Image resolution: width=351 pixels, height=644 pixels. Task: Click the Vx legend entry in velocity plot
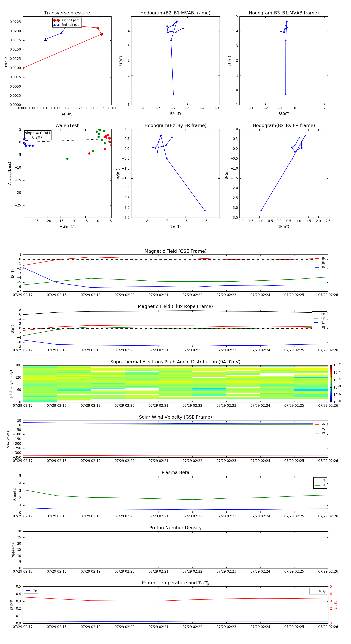(x=320, y=424)
